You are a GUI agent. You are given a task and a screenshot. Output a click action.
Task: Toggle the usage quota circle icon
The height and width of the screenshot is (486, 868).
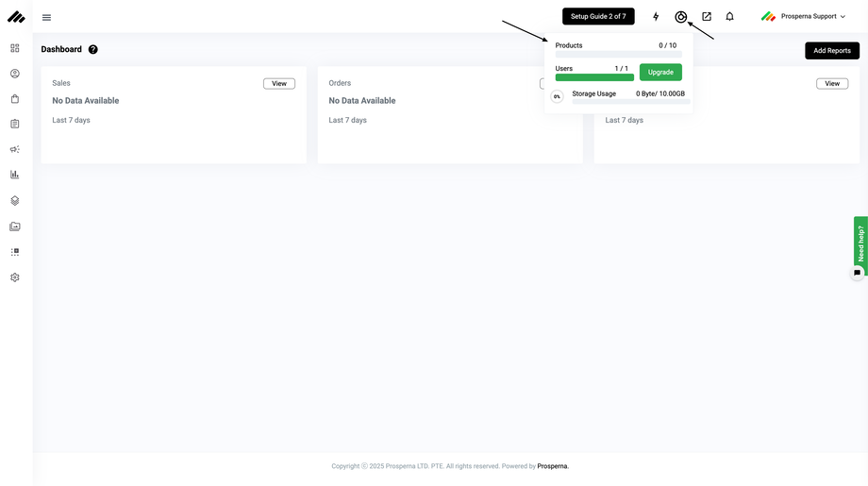coord(681,17)
